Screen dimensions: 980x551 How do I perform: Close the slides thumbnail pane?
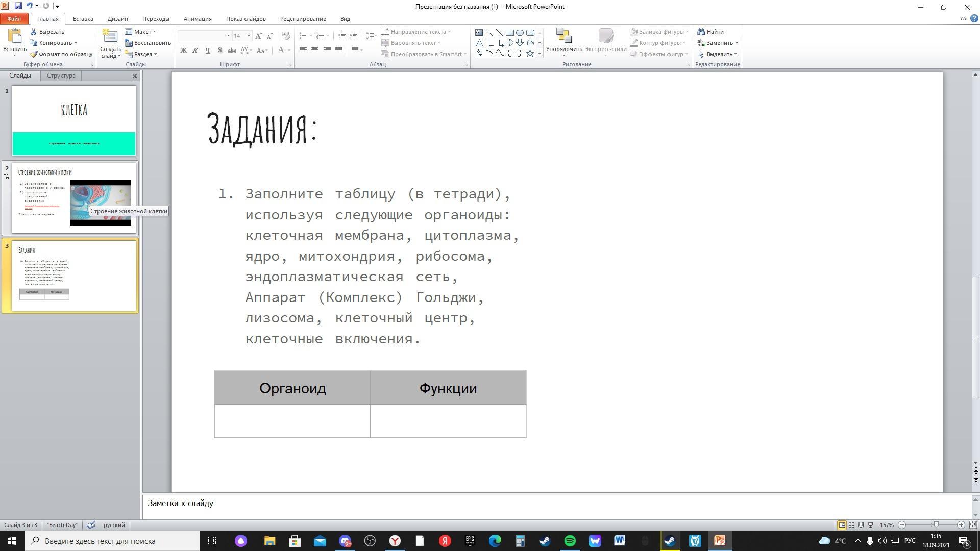(135, 76)
